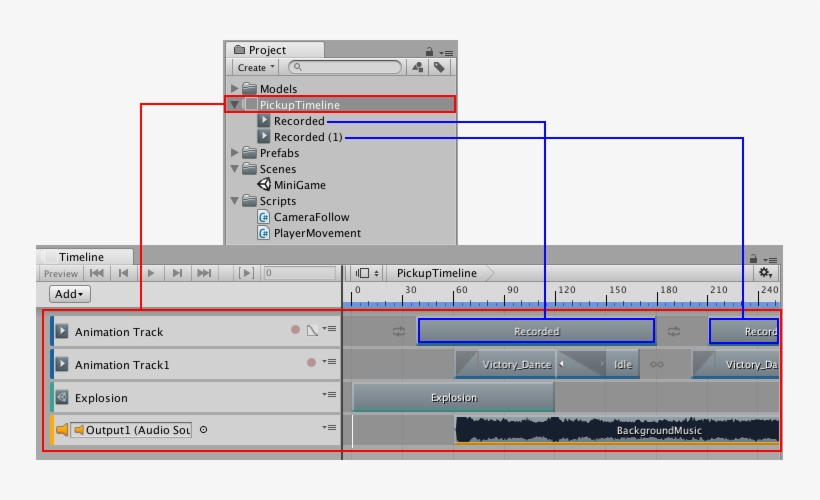Open the Add track dropdown
This screenshot has width=820, height=500.
point(70,294)
